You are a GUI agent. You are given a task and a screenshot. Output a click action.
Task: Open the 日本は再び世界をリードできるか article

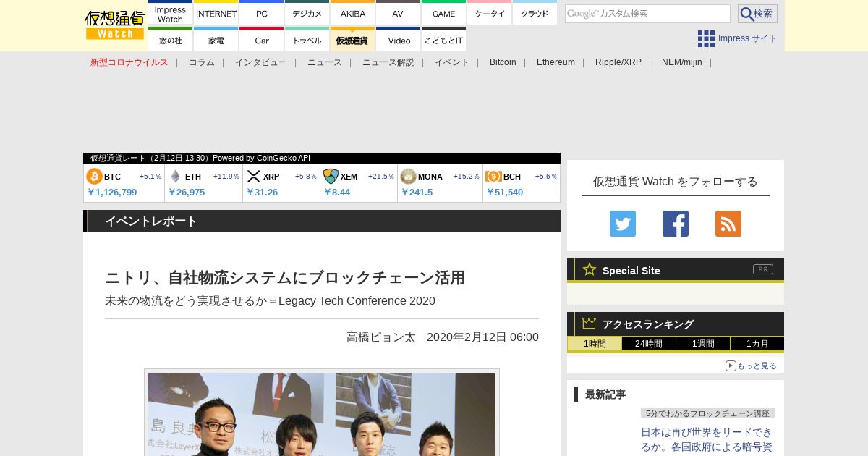point(707,440)
